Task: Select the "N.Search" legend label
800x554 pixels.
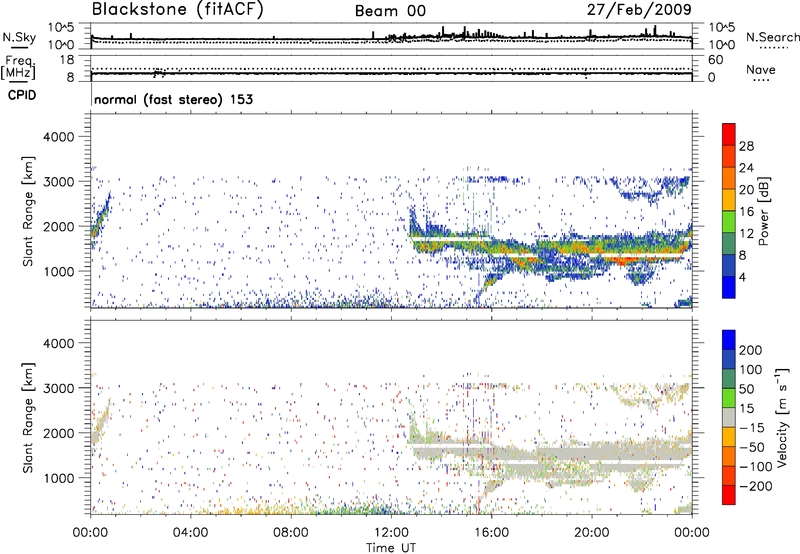Action: point(772,37)
